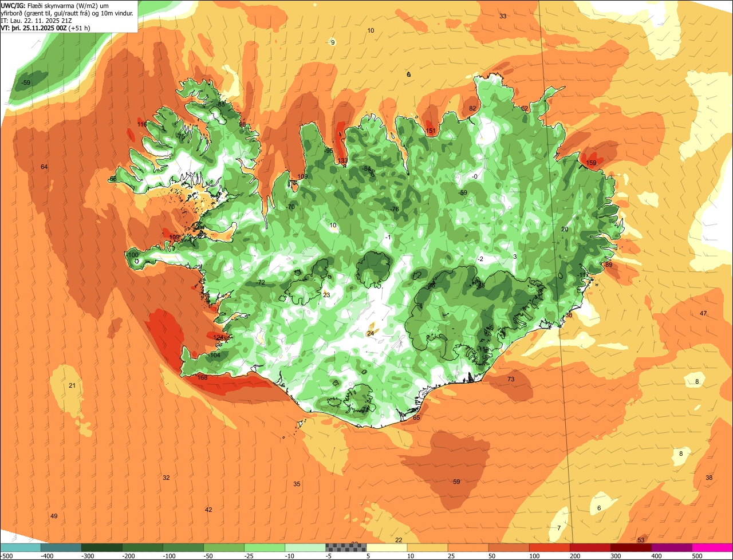Click the value 7 near the bottom right
Image resolution: width=733 pixels, height=560 pixels.
coord(559,527)
